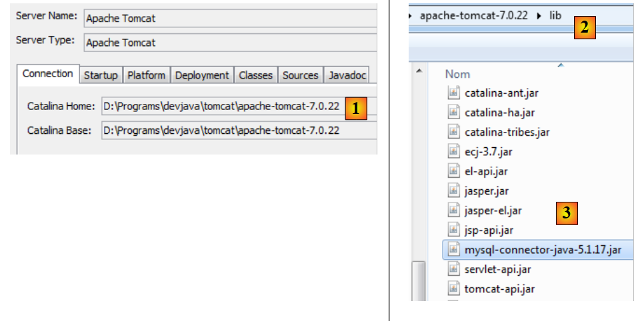
Task: Select the Deployment tab
Action: [202, 75]
